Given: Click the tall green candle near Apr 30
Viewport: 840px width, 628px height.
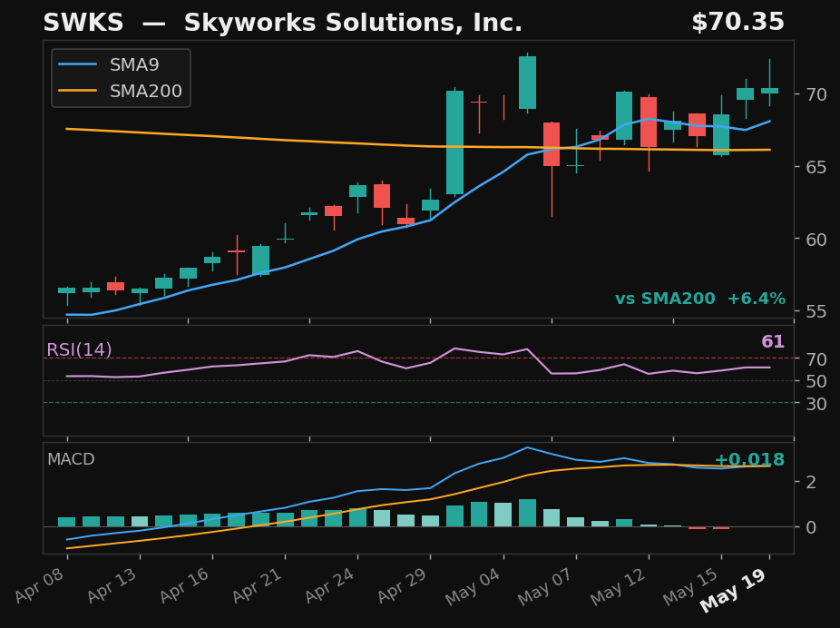Looking at the screenshot, I should click(x=454, y=142).
